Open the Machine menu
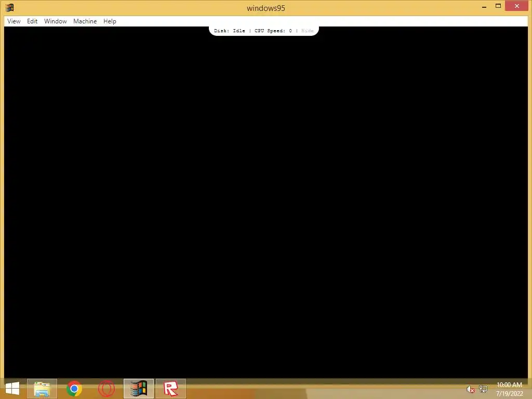Screen dimensions: 532x399 pos(85,21)
